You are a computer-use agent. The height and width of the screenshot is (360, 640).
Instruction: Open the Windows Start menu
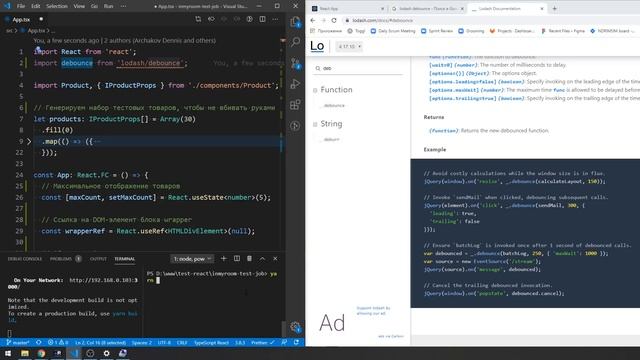click(8, 353)
